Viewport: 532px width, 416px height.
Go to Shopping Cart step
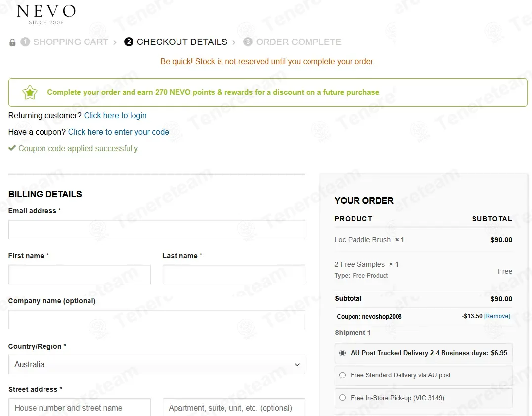click(71, 42)
